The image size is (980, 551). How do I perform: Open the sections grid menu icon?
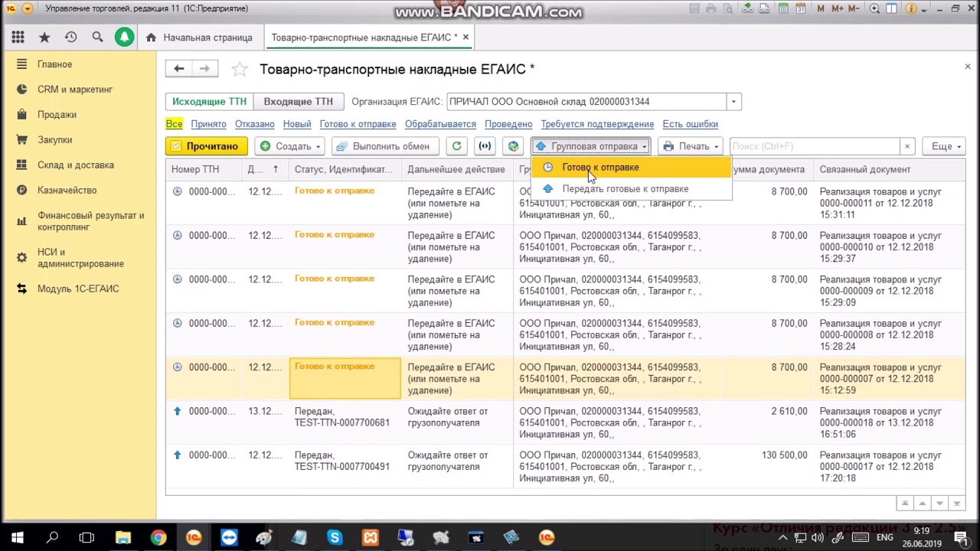(x=18, y=37)
